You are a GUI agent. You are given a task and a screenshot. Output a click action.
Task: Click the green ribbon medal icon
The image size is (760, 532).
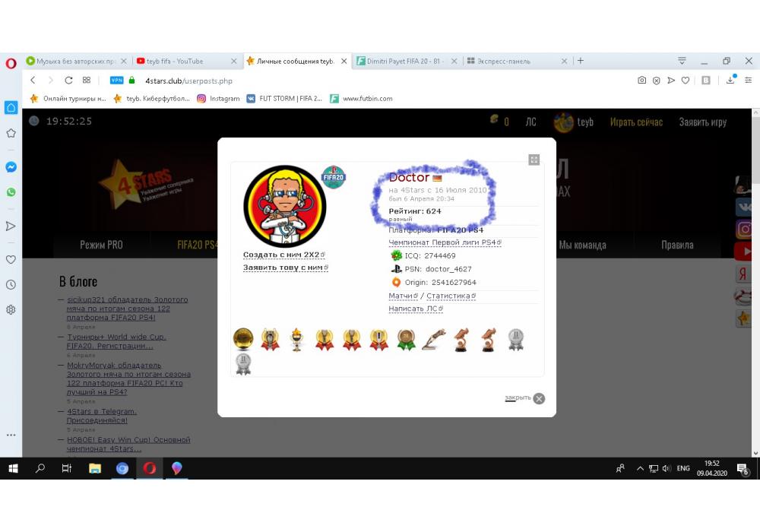point(407,339)
